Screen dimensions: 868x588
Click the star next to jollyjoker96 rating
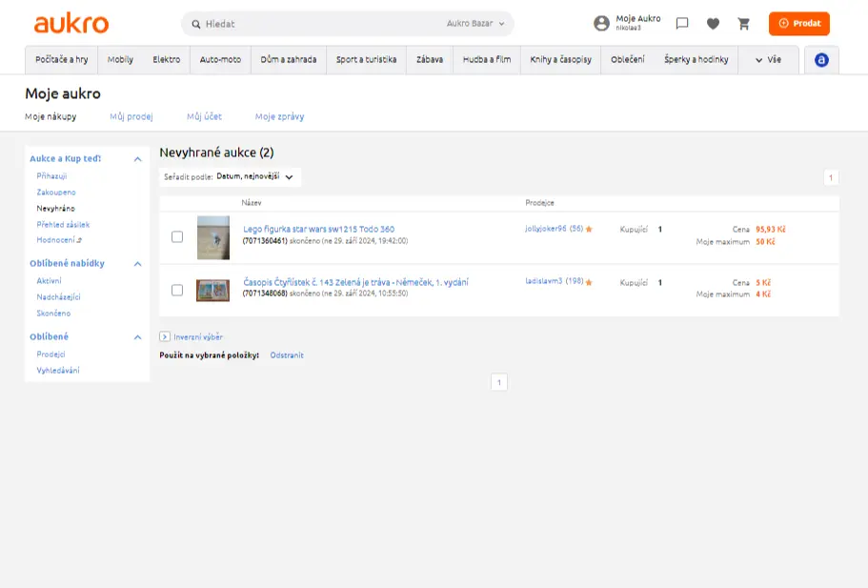pos(589,230)
